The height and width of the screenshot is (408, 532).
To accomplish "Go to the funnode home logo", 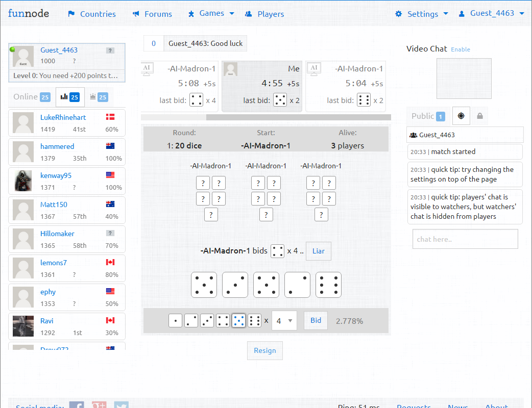I will point(29,13).
